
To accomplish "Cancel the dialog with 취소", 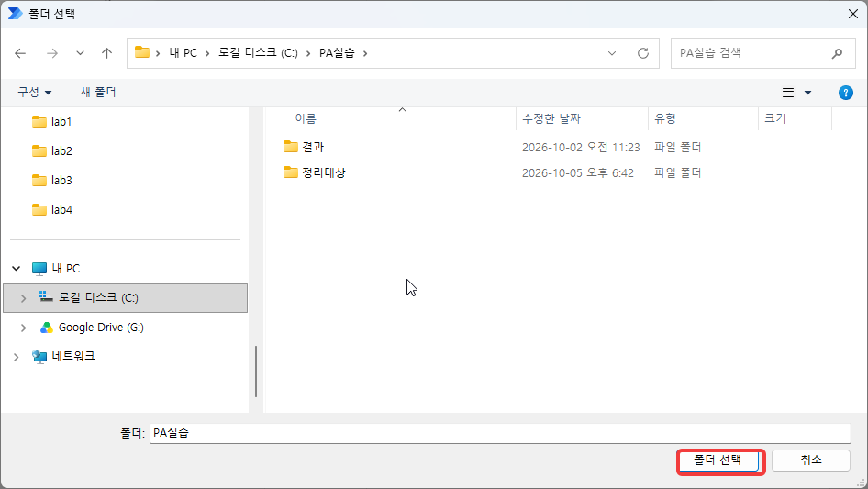I will [x=810, y=461].
